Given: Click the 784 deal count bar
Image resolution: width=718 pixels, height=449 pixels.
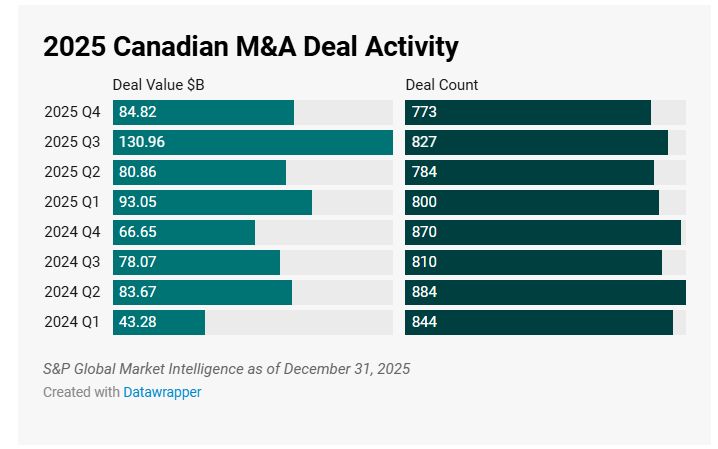Looking at the screenshot, I should [x=529, y=172].
